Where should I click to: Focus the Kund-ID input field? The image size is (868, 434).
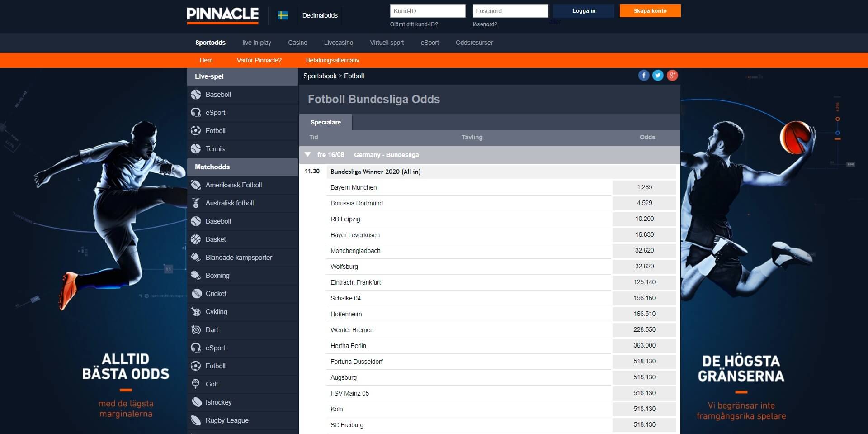428,11
